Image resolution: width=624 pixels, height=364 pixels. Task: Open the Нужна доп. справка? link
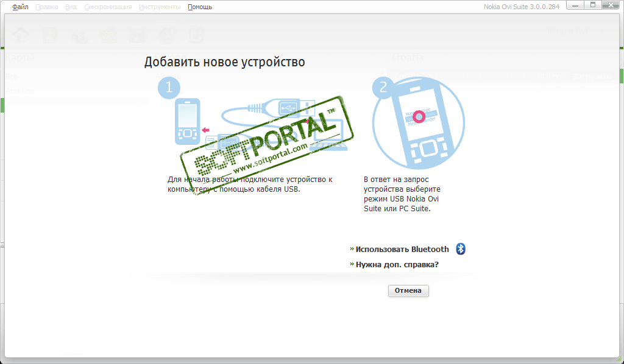pos(397,264)
